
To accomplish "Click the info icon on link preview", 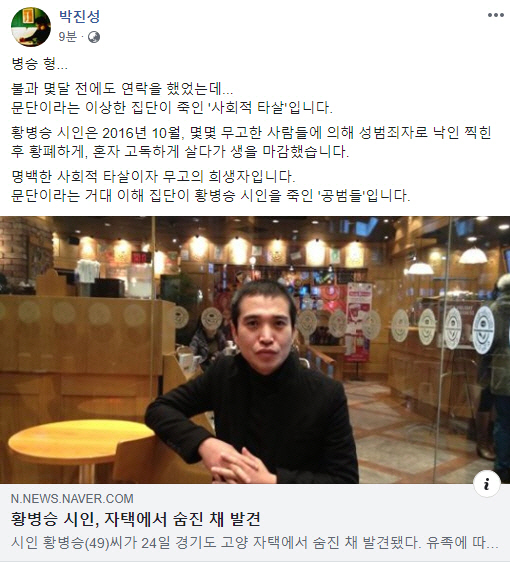I will pyautogui.click(x=487, y=484).
